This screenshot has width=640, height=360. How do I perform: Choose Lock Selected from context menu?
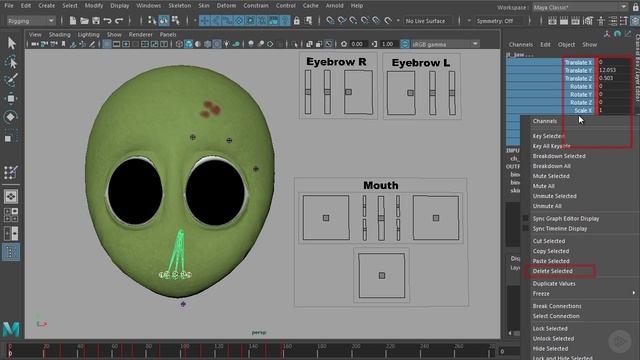(x=550, y=328)
